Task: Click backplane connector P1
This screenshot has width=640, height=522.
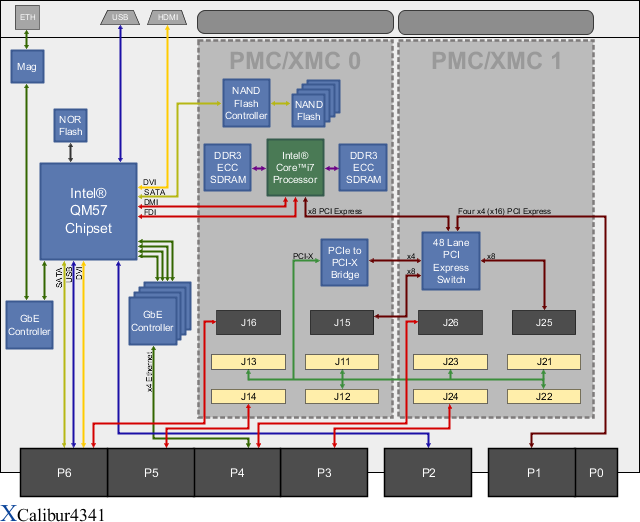Action: 532,473
